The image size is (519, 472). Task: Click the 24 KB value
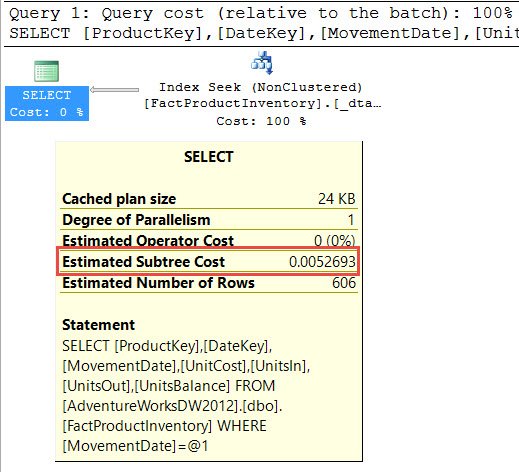[337, 199]
